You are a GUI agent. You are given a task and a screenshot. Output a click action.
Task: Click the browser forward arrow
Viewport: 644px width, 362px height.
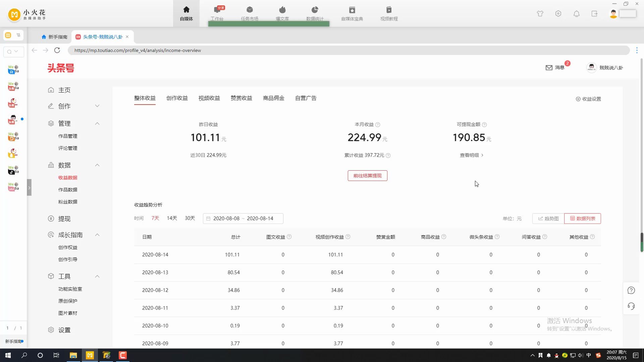[46, 50]
